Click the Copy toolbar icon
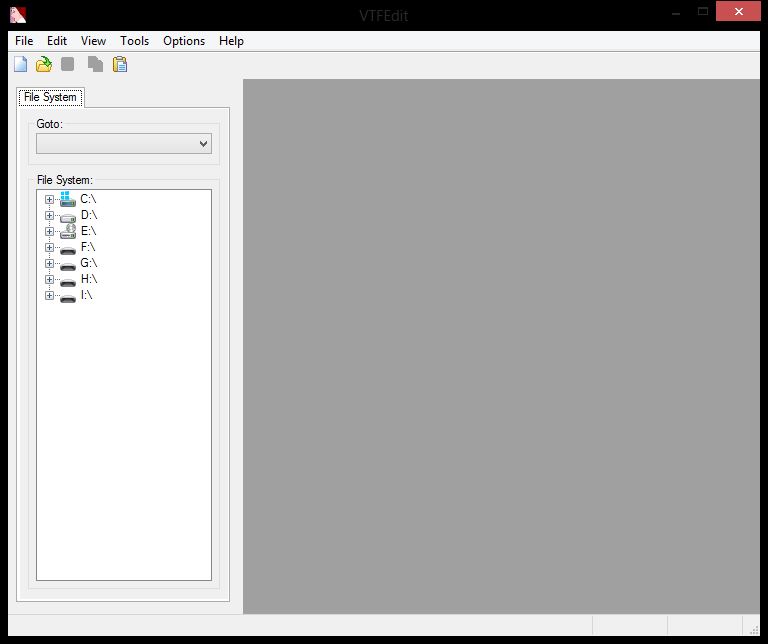Screen dimensions: 768x644 95,64
